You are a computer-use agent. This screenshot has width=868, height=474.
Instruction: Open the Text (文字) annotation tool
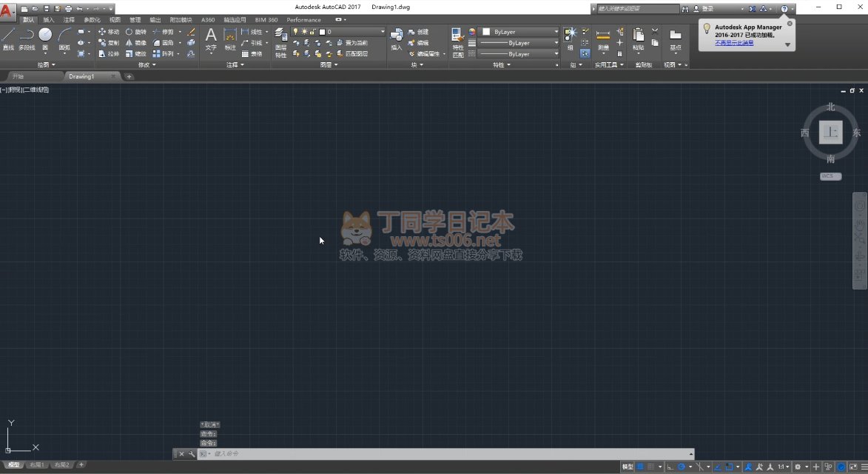tap(211, 39)
